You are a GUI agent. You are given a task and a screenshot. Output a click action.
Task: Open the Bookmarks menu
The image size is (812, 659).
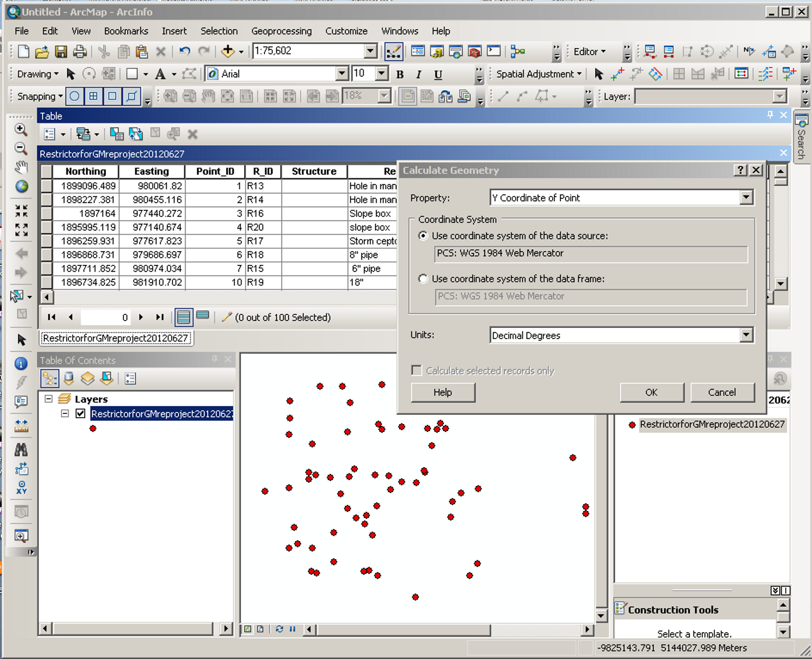point(126,31)
